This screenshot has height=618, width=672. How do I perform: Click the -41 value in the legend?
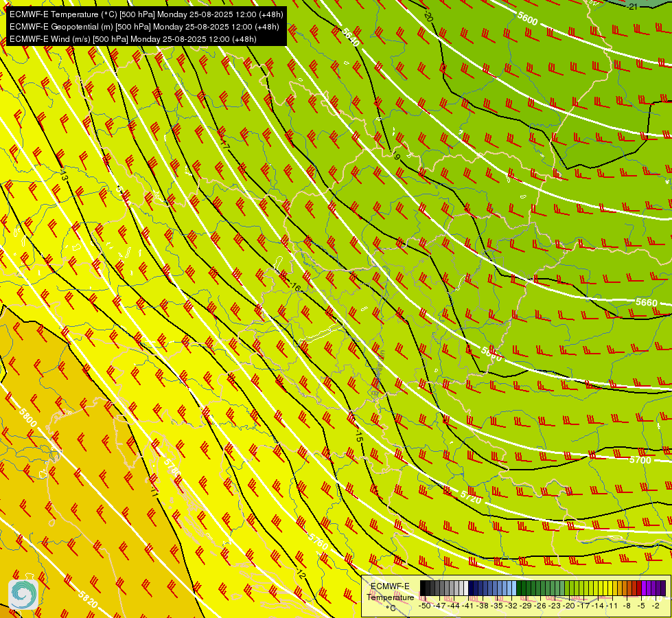point(468,606)
